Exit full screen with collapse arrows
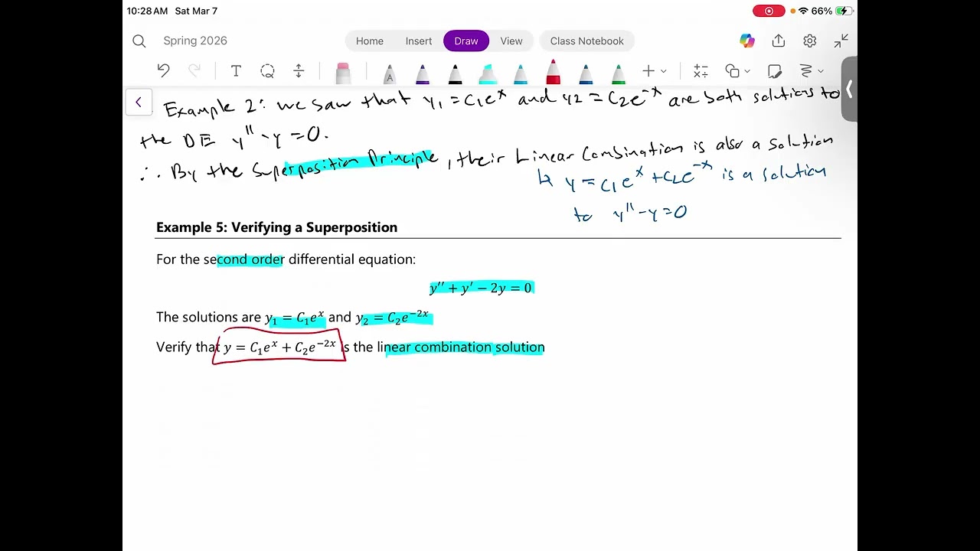Screen dimensions: 980x551 (x=841, y=41)
